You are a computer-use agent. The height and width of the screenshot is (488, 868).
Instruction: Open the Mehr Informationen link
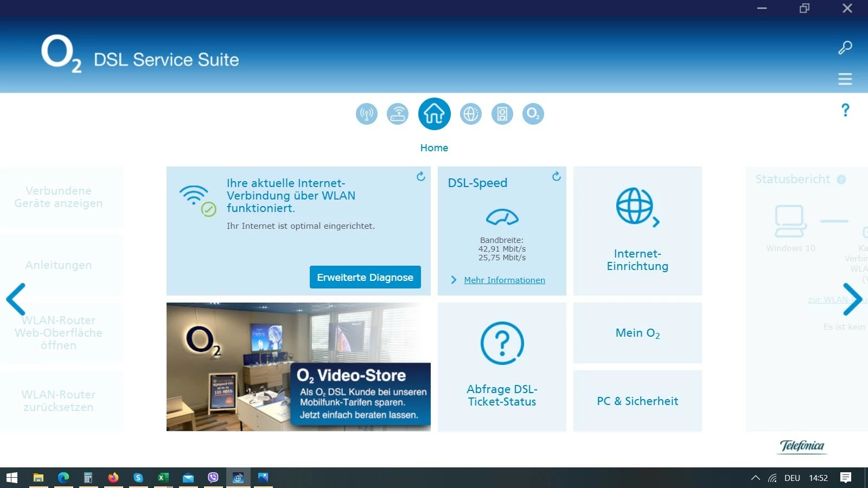505,280
